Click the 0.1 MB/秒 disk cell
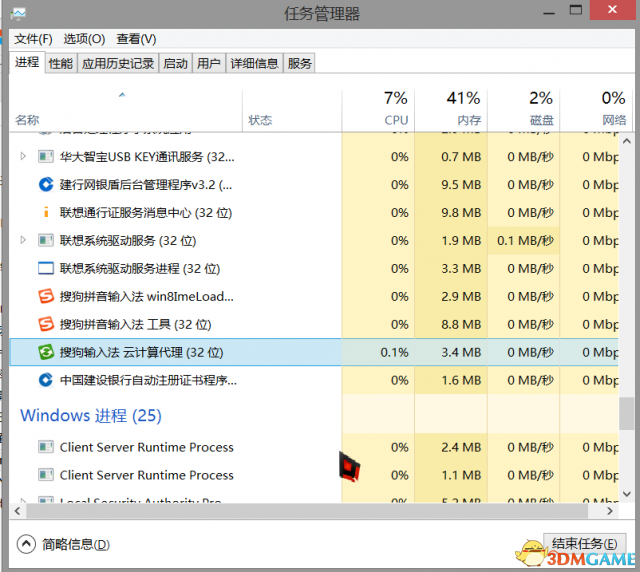640x572 pixels. coord(525,240)
